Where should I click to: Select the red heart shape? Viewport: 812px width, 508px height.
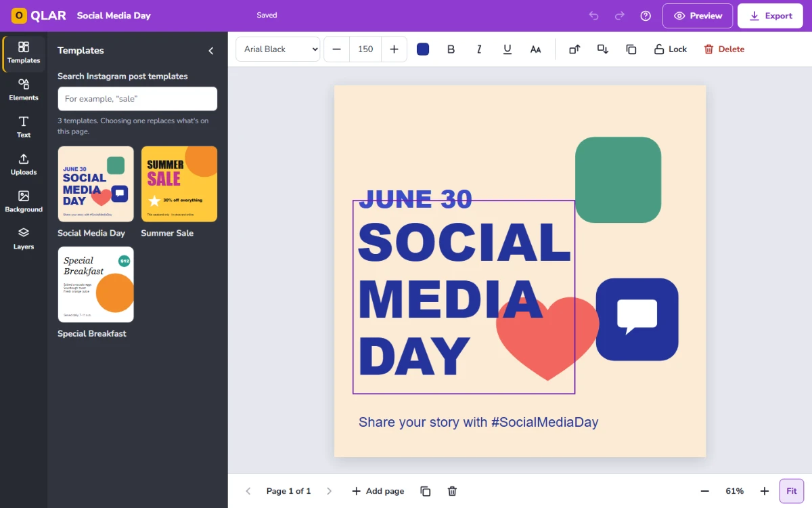pos(547,339)
